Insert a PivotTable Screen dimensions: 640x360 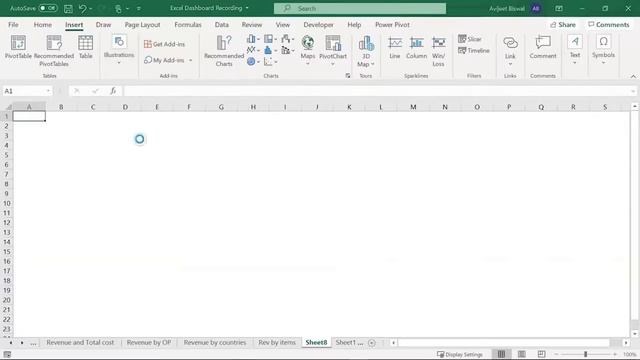pos(18,47)
